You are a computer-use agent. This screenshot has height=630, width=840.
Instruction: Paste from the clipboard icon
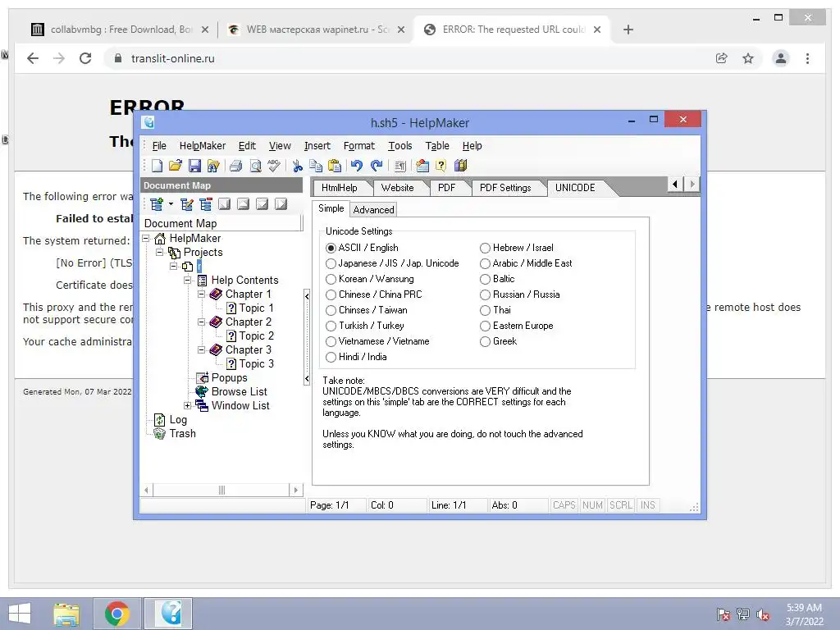point(335,166)
